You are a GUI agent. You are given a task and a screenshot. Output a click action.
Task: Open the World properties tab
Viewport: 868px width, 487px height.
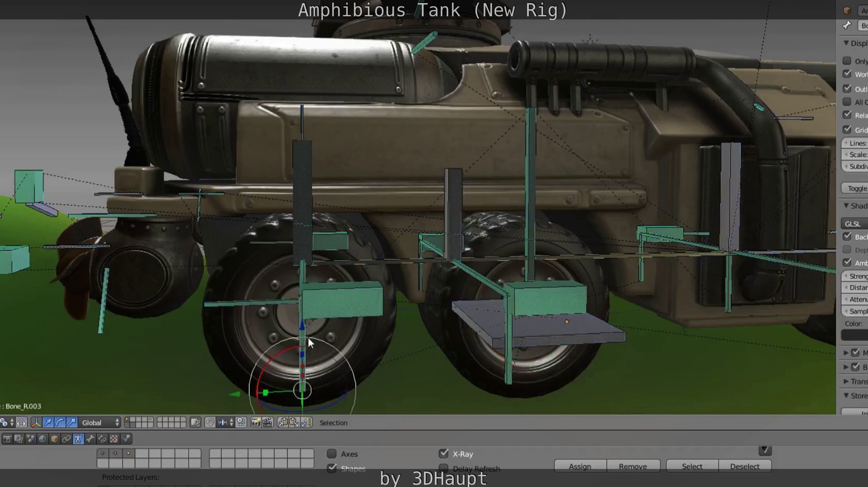(x=42, y=439)
